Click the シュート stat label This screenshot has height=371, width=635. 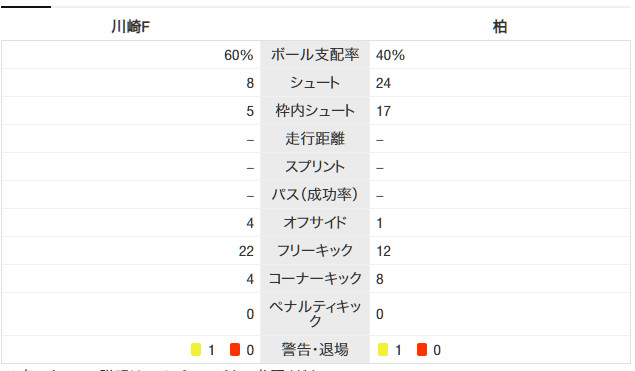point(315,83)
